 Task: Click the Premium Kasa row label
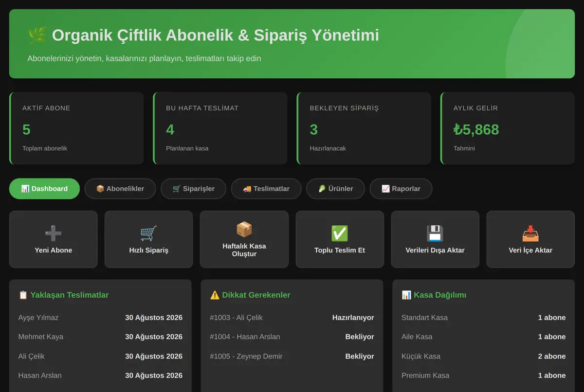click(x=425, y=375)
